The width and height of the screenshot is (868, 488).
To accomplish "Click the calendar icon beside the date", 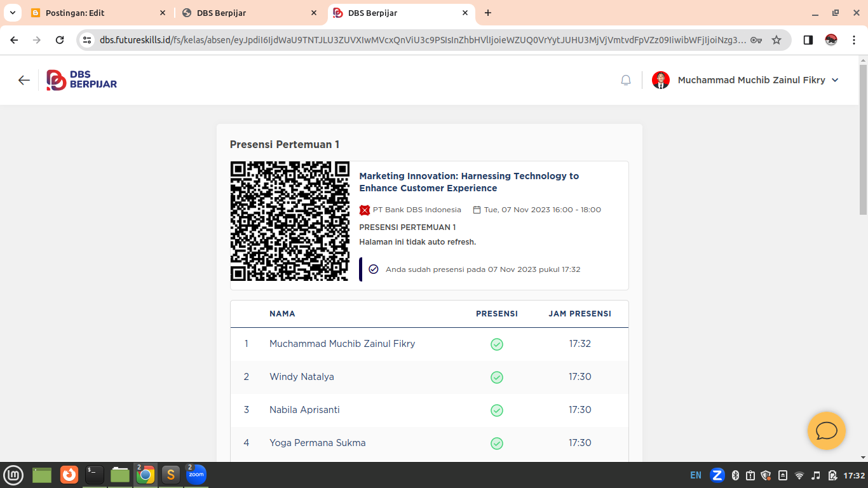I will point(477,210).
